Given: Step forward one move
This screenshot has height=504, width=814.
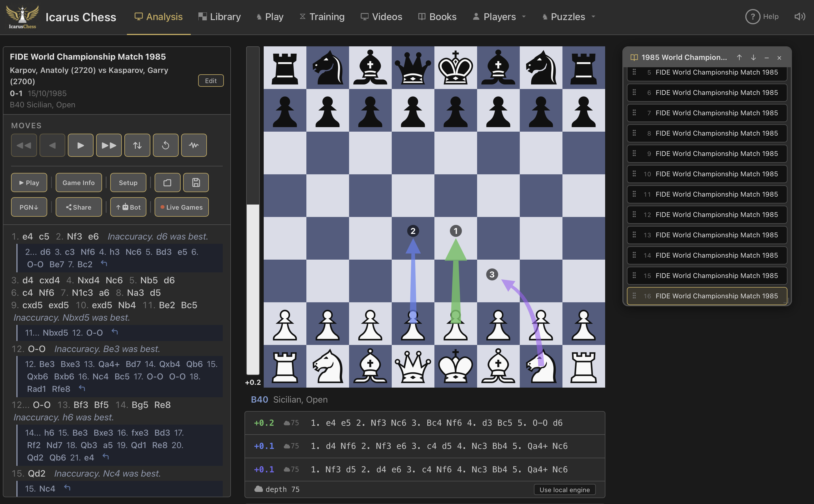Looking at the screenshot, I should click(80, 145).
